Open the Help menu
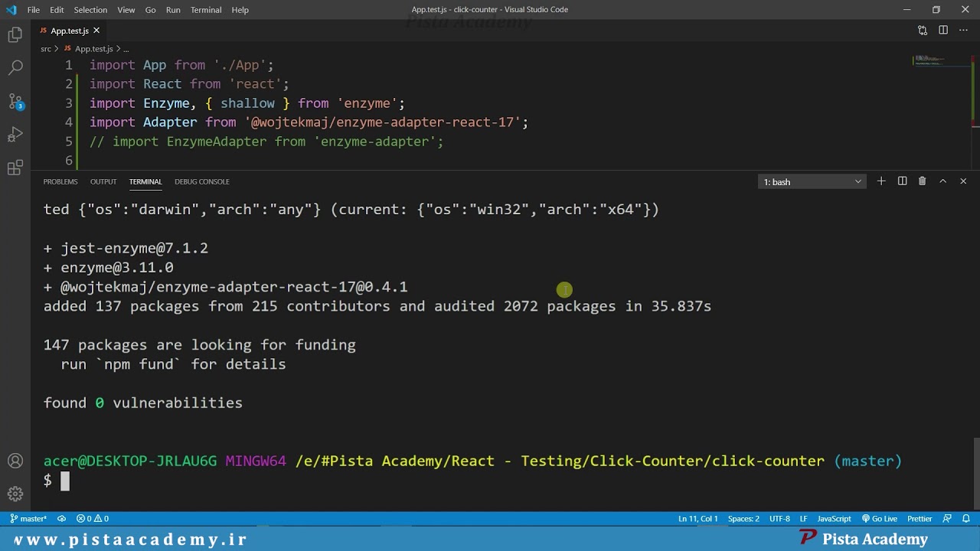The height and width of the screenshot is (551, 980). tap(240, 10)
